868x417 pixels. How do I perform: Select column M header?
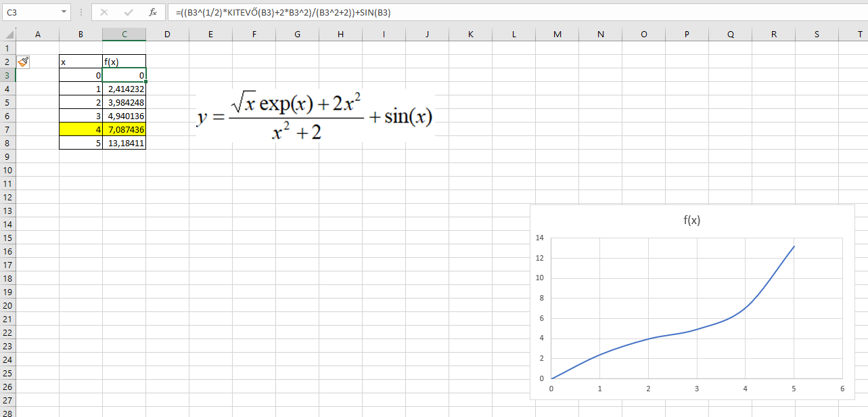point(557,35)
